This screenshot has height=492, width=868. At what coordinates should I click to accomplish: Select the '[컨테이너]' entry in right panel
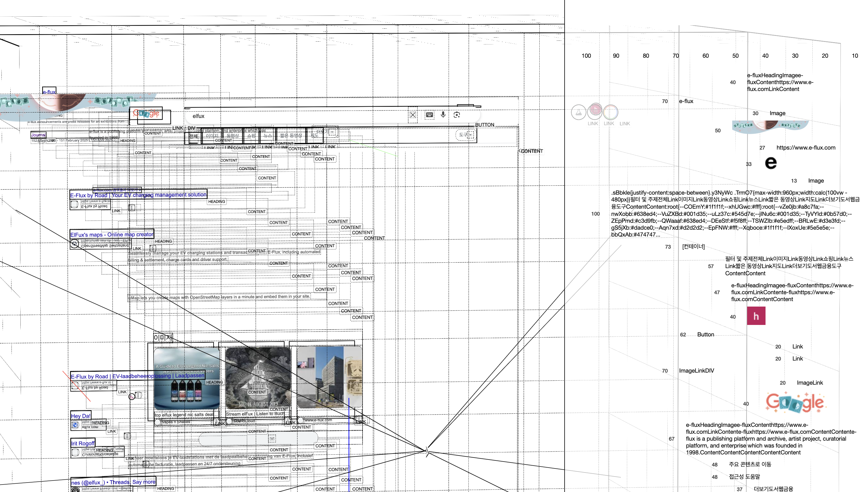(693, 247)
